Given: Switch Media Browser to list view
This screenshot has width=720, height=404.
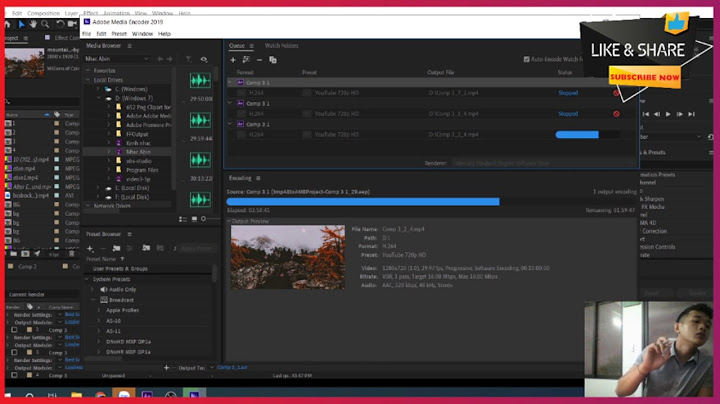Looking at the screenshot, I should coord(183,219).
